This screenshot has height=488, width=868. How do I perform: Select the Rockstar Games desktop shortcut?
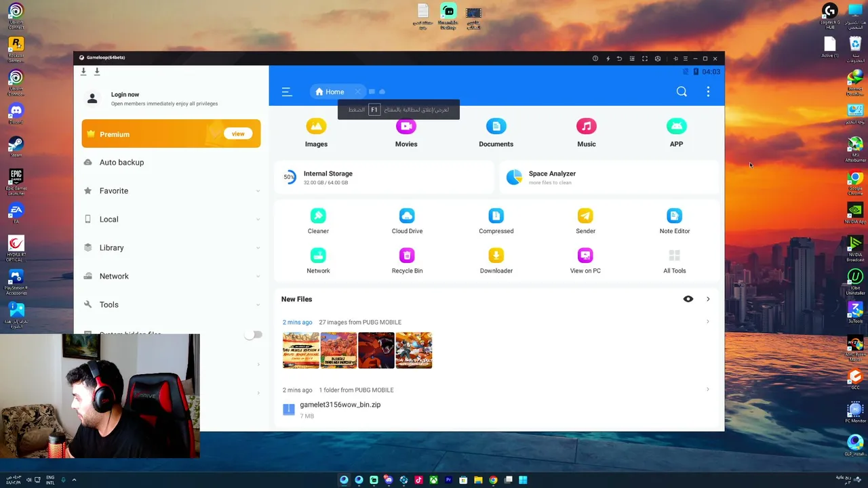(16, 48)
